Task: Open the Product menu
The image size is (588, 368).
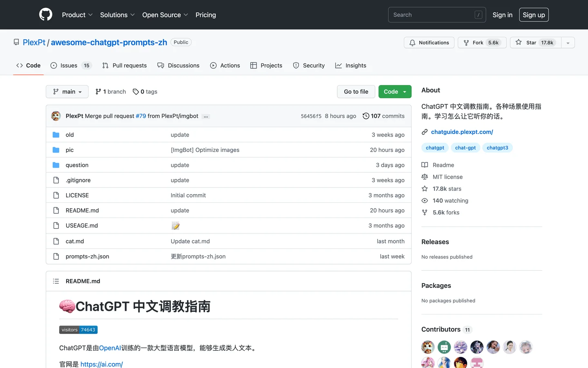Action: coord(77,15)
